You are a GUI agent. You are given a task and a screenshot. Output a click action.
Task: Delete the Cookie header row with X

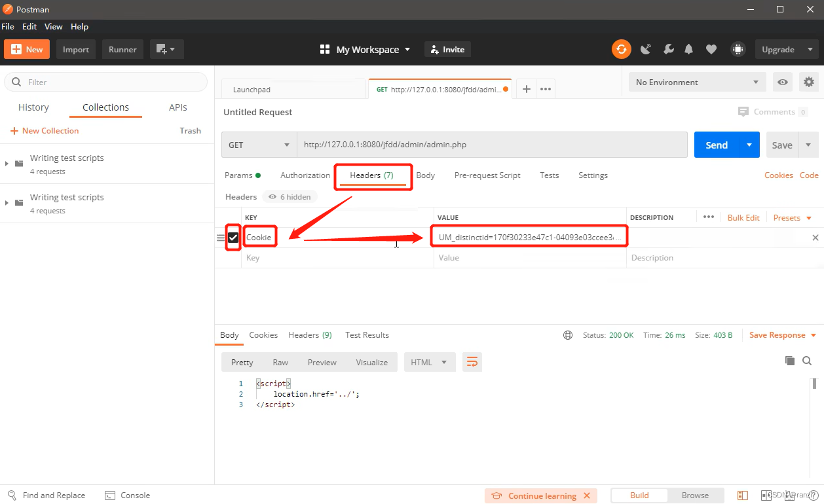pos(815,238)
